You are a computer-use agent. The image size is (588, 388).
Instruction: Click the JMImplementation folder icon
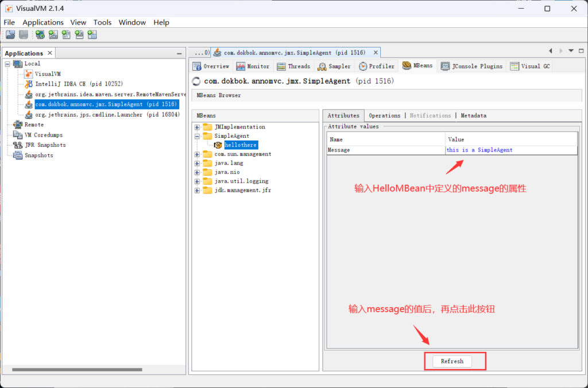[x=207, y=127]
